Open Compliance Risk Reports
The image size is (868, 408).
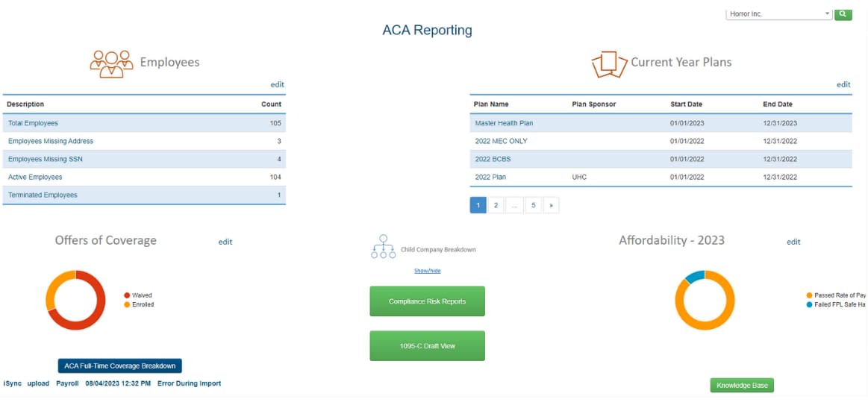click(x=427, y=301)
